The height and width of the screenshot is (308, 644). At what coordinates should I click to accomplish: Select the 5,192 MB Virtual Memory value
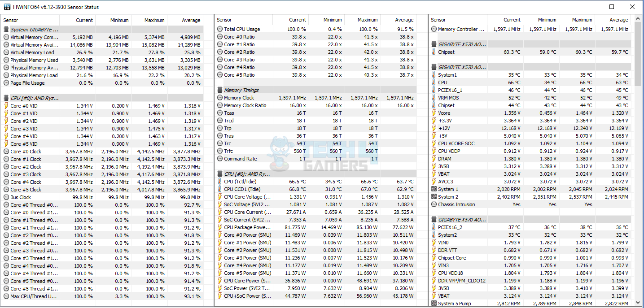tap(82, 37)
